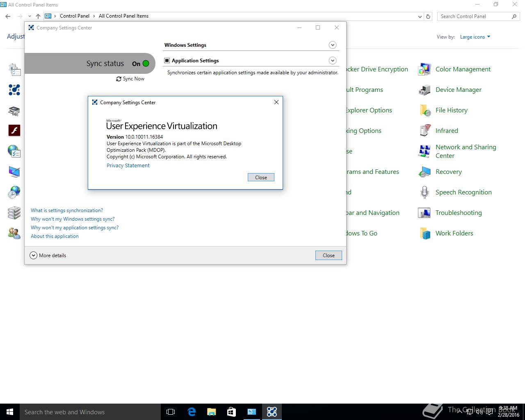Open the Devices and Printers icon

tap(14, 110)
